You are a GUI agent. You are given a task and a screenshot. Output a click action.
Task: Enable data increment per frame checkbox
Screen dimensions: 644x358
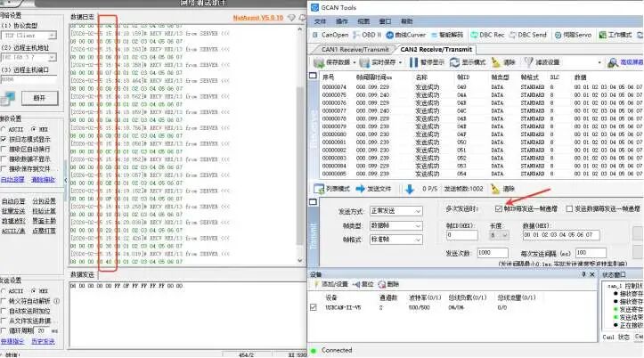569,209
